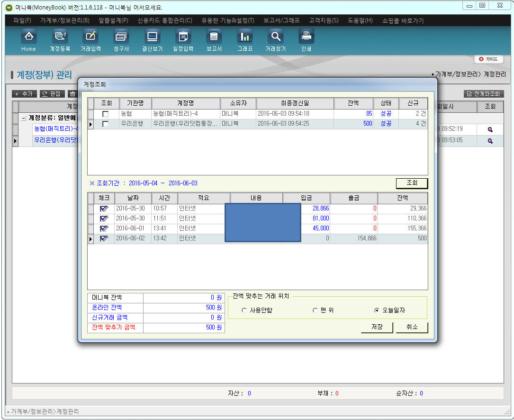
Task: Click the 인쇄 printer icon
Action: click(306, 37)
